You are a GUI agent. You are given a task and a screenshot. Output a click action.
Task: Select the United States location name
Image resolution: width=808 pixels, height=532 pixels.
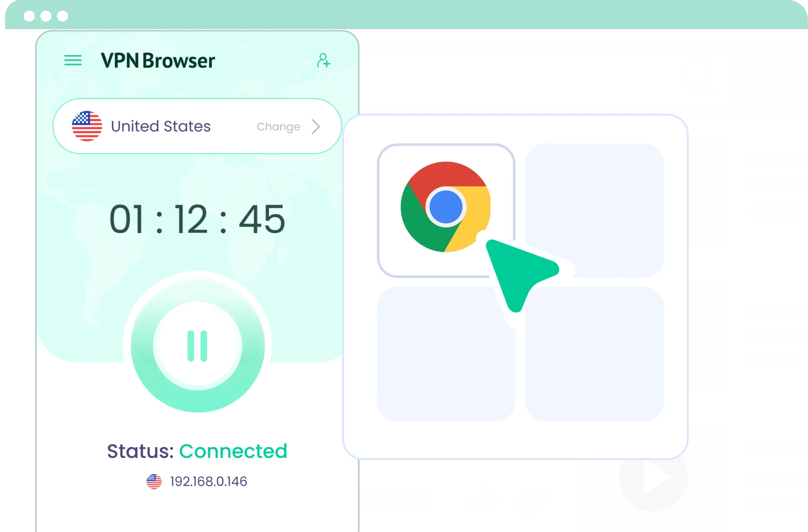pyautogui.click(x=161, y=126)
